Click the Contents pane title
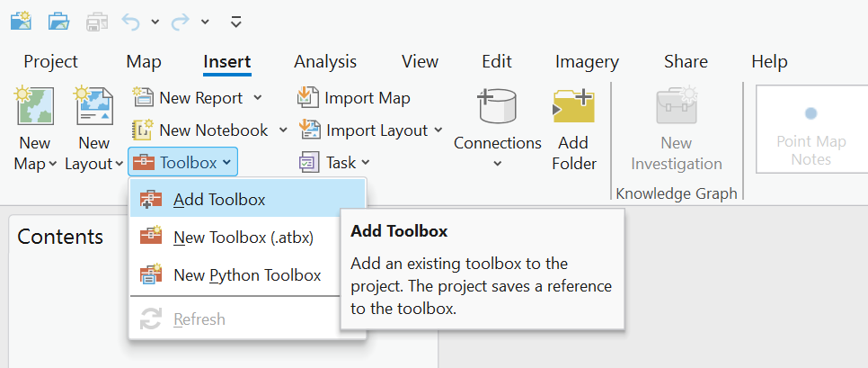The image size is (868, 368). click(60, 237)
